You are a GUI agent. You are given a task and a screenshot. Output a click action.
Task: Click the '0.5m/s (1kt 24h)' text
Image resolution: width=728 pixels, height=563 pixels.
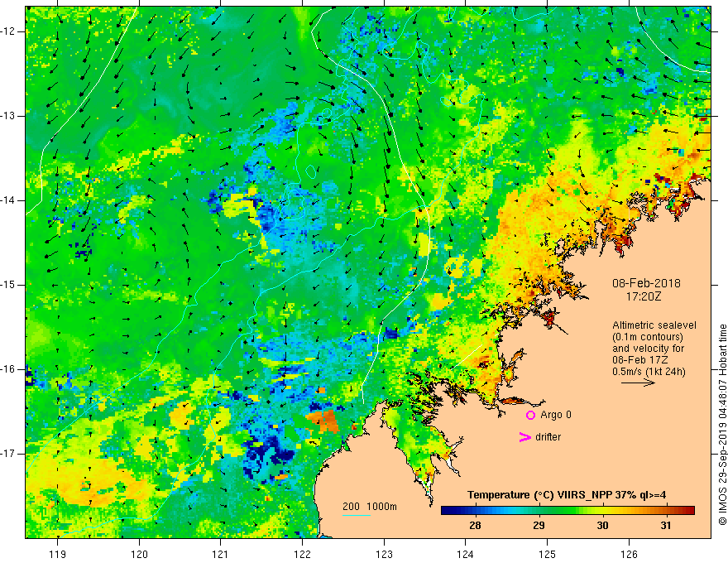[x=649, y=372]
